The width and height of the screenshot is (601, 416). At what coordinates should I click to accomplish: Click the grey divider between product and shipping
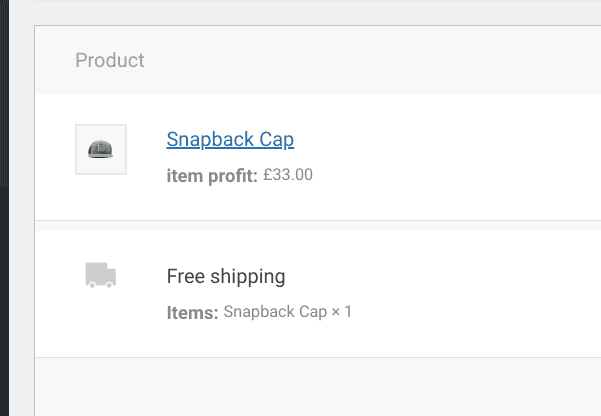click(300, 225)
